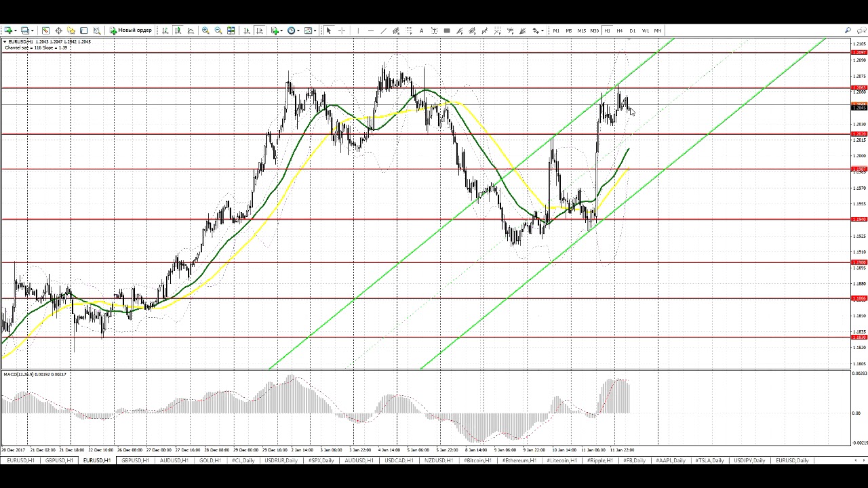868x488 pixels.
Task: Tile chart windows
Action: pos(231,30)
